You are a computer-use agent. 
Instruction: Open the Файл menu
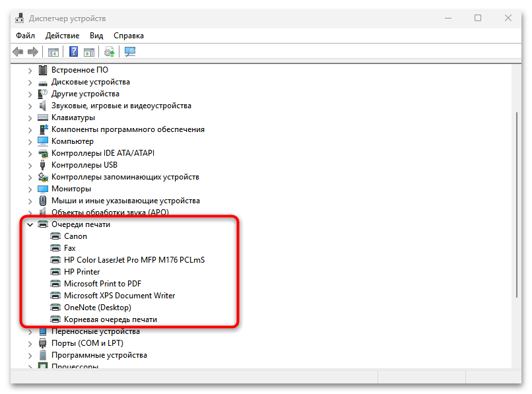coord(26,36)
